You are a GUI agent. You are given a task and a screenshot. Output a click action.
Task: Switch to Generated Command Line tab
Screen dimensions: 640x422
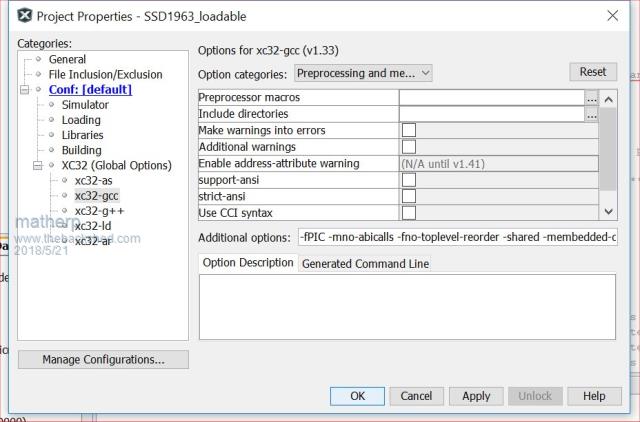pyautogui.click(x=365, y=264)
